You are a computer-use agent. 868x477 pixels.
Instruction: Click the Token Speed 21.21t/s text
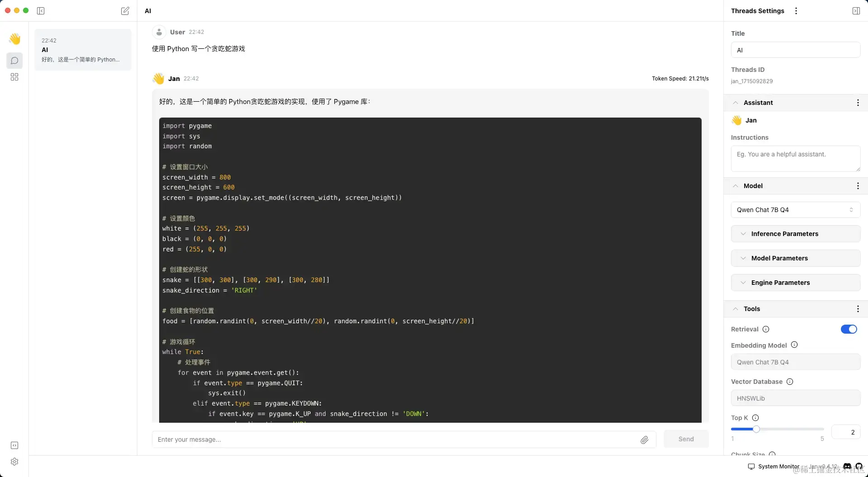click(x=680, y=79)
